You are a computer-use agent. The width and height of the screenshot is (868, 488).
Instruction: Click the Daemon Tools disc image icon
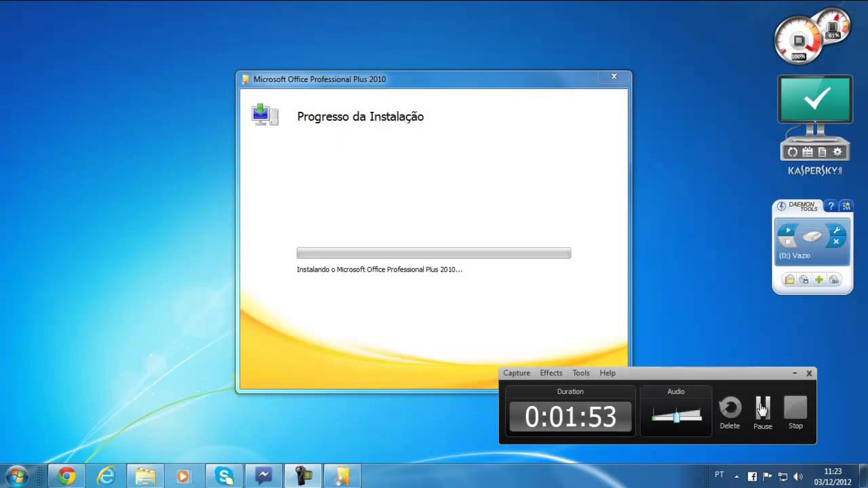click(804, 279)
